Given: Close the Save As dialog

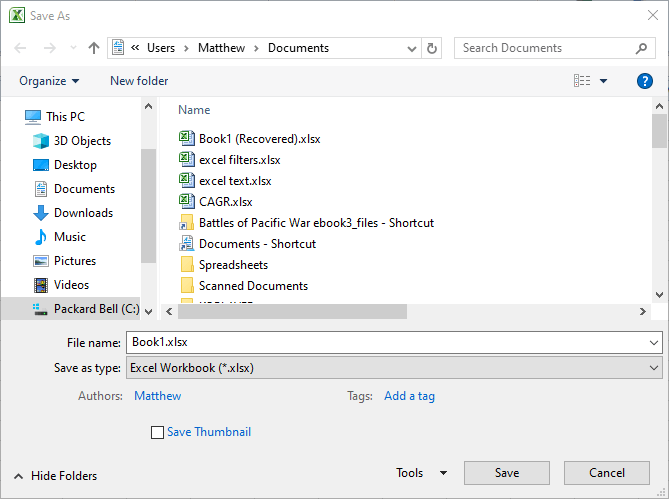Looking at the screenshot, I should pos(652,15).
